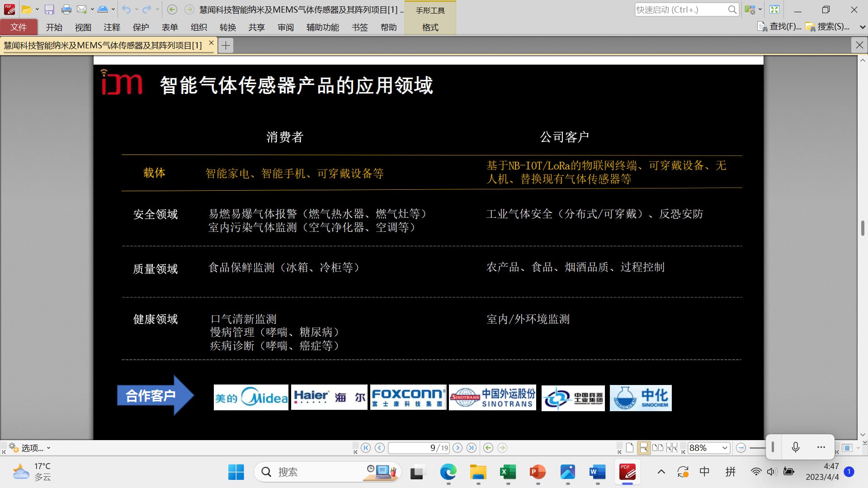Click the zoom out minus button
868x488 pixels.
(x=741, y=448)
